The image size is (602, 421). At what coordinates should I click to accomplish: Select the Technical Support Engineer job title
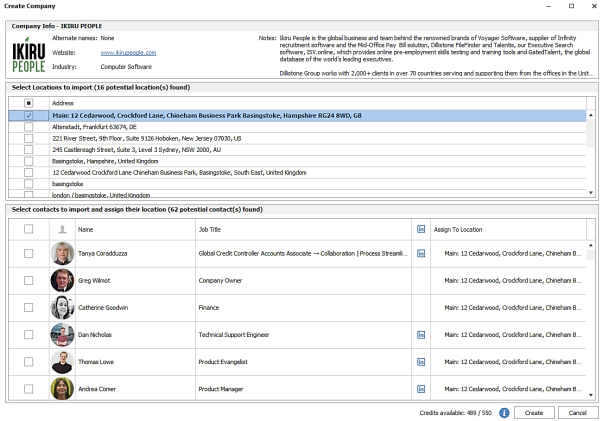(233, 335)
